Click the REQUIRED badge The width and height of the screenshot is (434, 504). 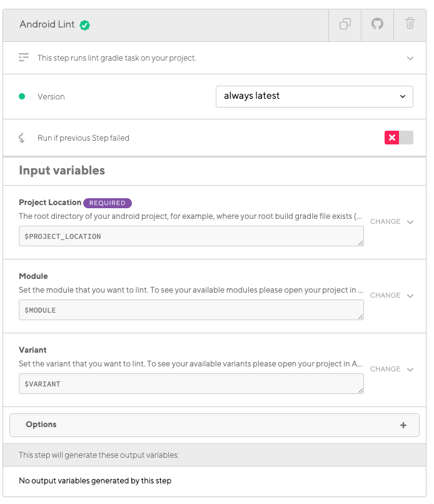[x=108, y=203]
